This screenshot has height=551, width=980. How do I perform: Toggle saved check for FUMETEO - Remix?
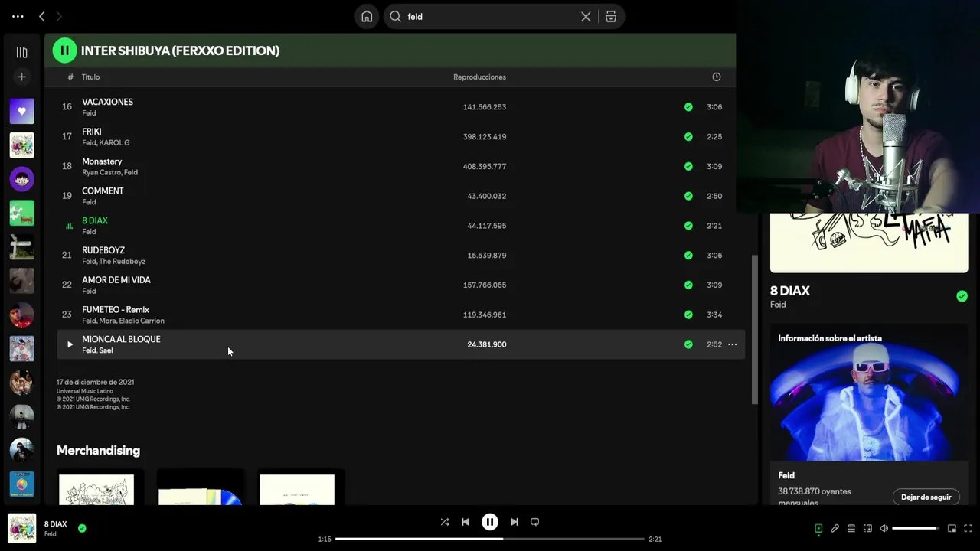688,315
